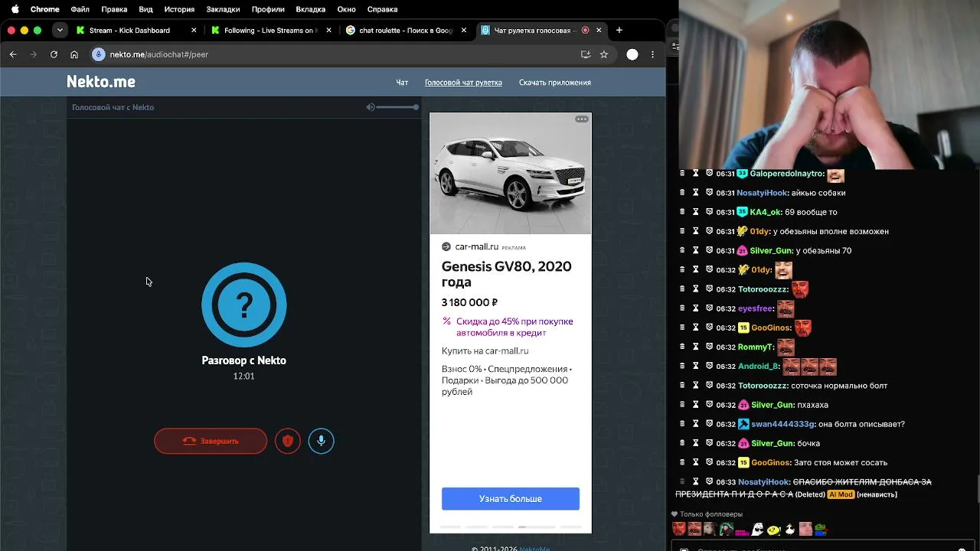Open the Закладки menu
Image resolution: width=980 pixels, height=551 pixels.
point(223,9)
